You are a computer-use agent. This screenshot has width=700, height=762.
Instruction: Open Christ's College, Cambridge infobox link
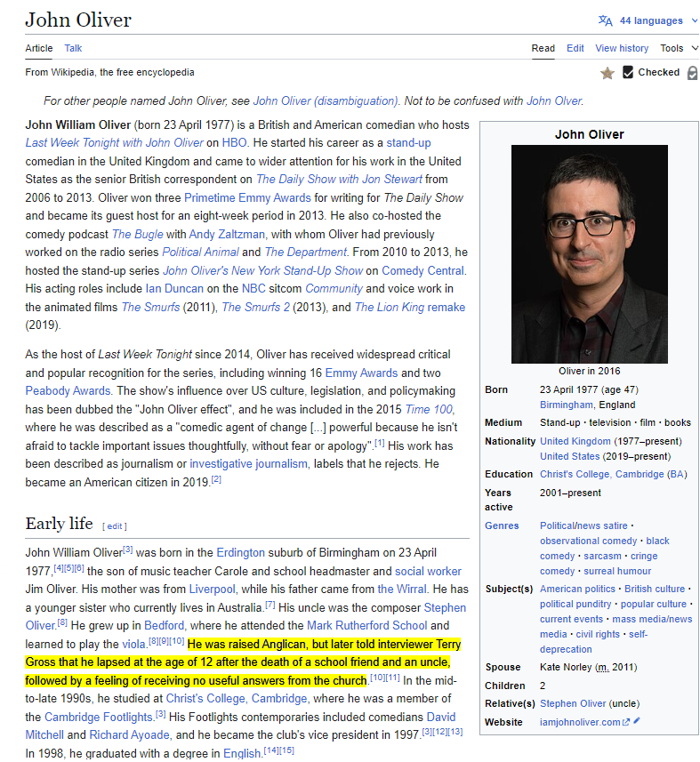(x=603, y=474)
